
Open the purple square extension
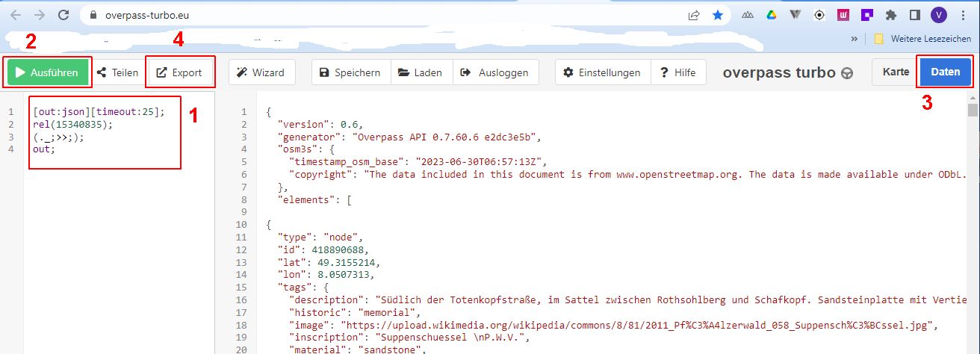pyautogui.click(x=866, y=15)
